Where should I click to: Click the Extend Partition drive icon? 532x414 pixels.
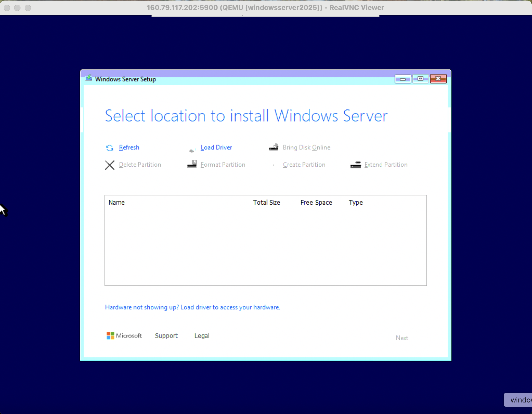[356, 165]
